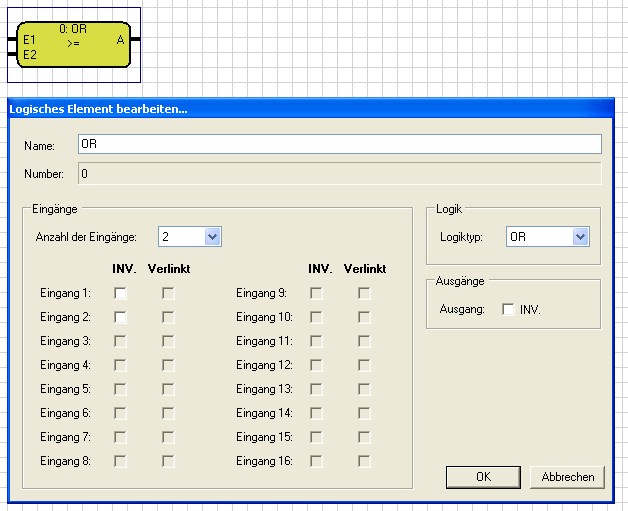628x511 pixels.
Task: Toggle Verlinkt checkbox for Eingang 9
Action: point(364,293)
